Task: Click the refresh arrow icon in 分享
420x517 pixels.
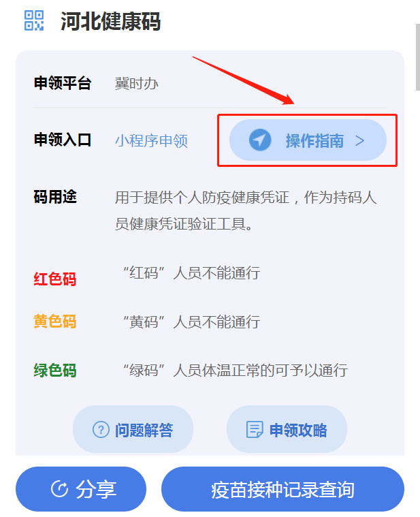Action: (x=60, y=489)
